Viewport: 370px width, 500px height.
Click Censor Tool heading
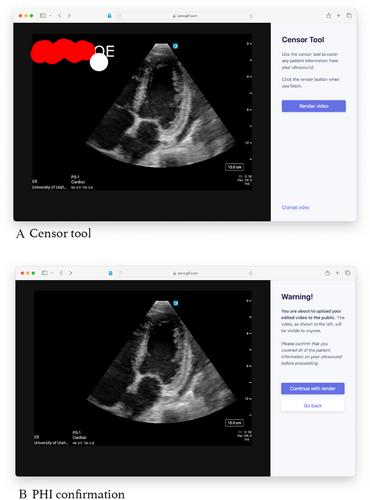pos(303,40)
